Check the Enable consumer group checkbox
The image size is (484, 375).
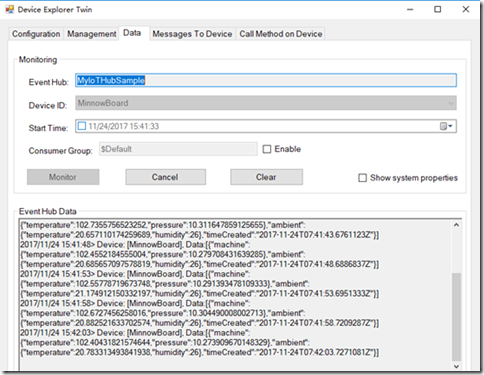coord(267,149)
